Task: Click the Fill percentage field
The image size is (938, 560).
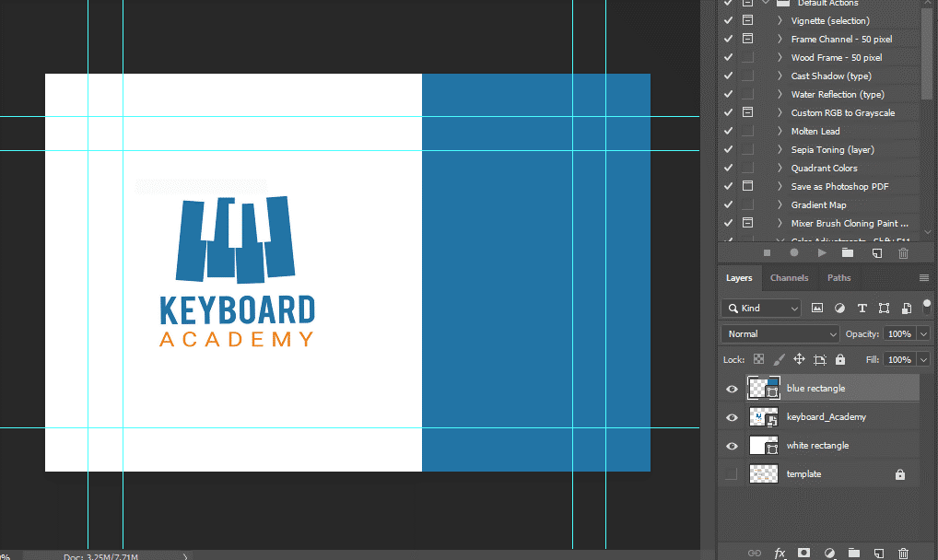Action: coord(898,359)
